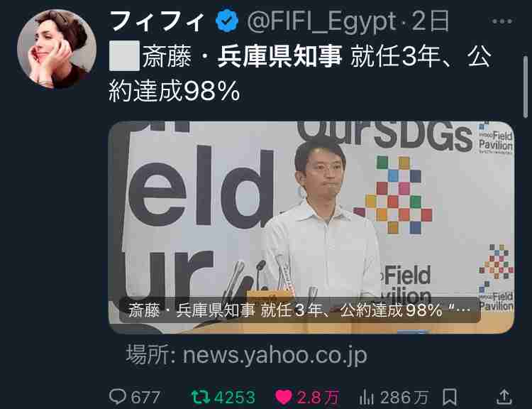Click the blue verified badge
This screenshot has width=532, height=409.
click(227, 21)
